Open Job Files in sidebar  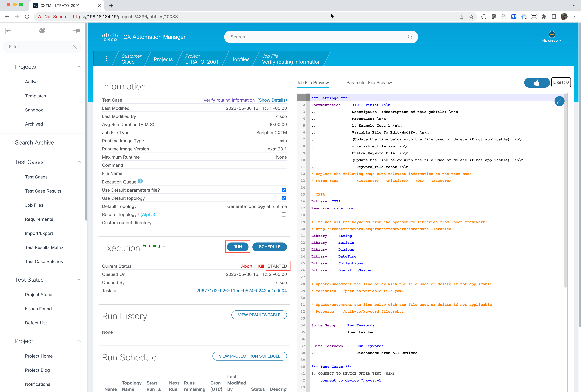34,205
